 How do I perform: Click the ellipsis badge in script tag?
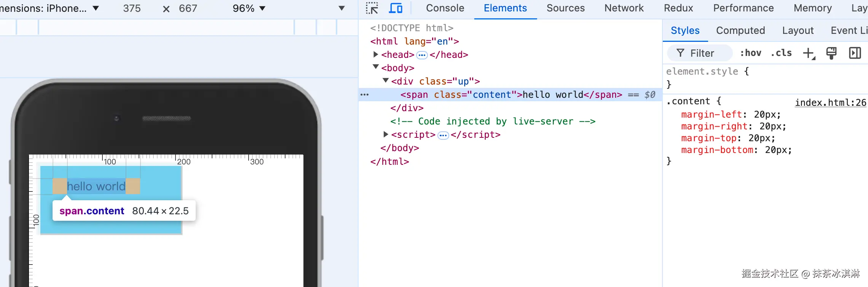tap(443, 136)
